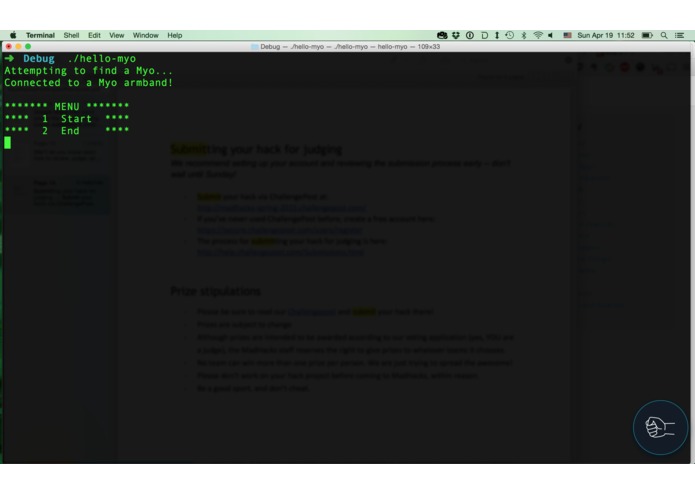Open the Edit menu

[x=94, y=35]
